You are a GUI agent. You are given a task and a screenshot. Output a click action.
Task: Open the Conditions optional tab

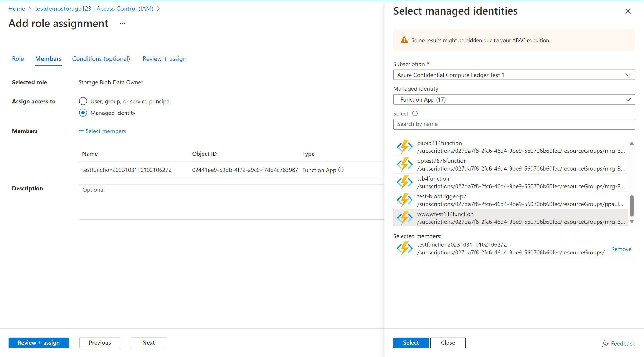(x=101, y=58)
